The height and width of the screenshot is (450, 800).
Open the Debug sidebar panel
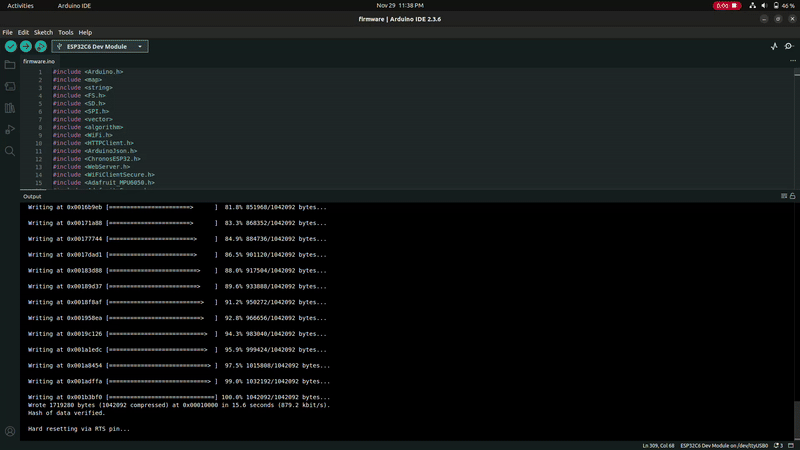tap(10, 130)
